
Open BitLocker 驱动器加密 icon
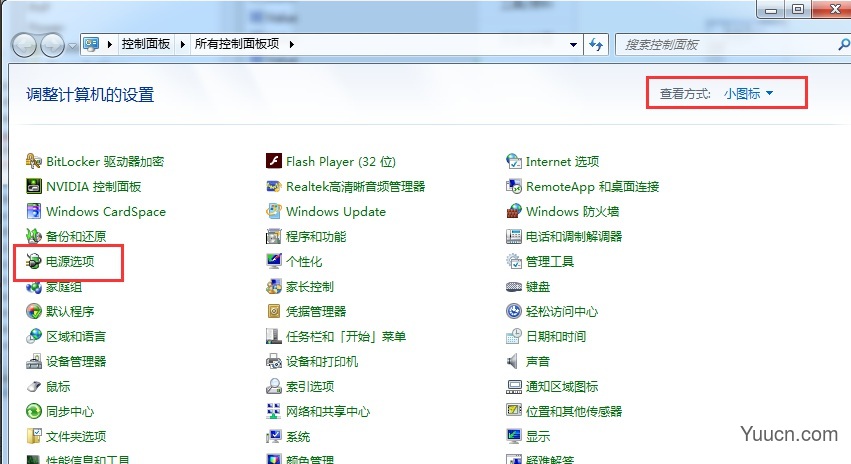[x=34, y=161]
